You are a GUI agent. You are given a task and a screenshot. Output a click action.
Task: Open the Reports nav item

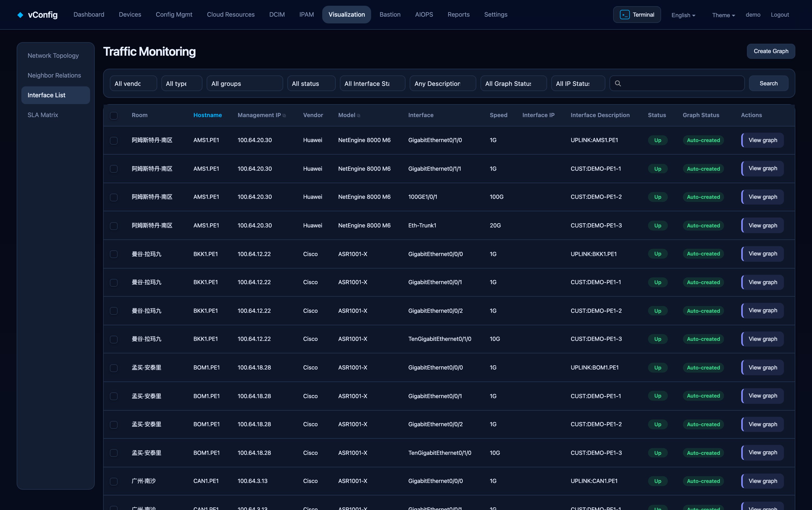(x=458, y=15)
